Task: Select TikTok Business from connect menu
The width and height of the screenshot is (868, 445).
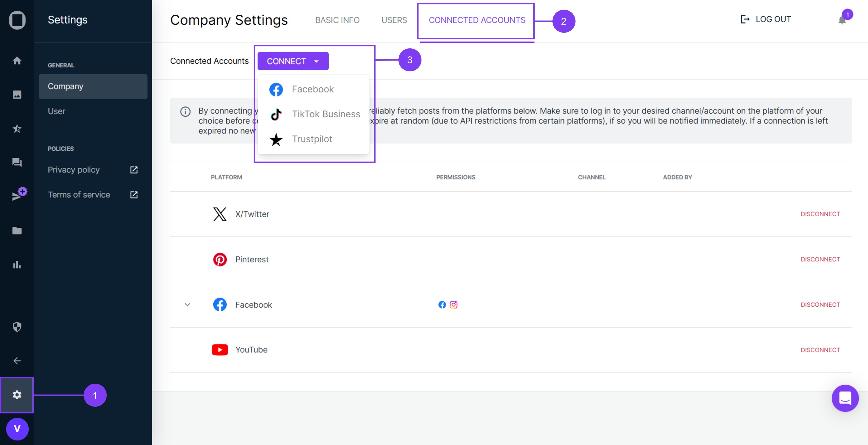Action: (x=325, y=114)
